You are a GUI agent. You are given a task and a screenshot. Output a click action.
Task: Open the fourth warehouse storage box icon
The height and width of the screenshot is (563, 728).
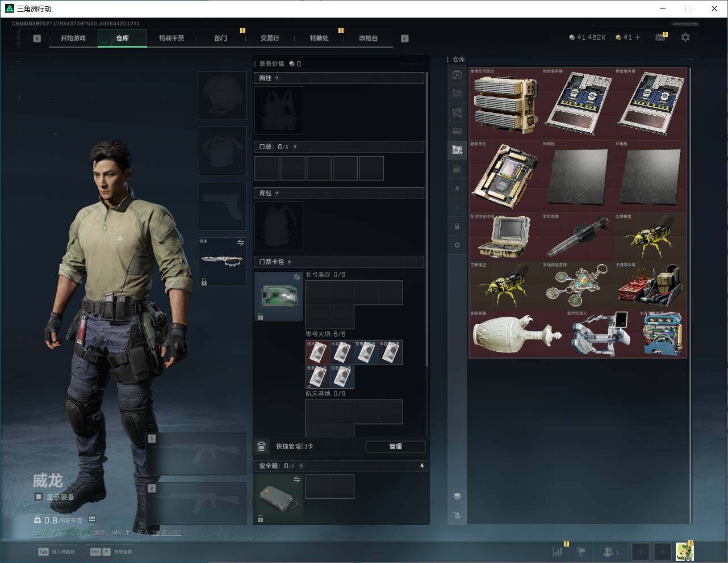pyautogui.click(x=457, y=131)
